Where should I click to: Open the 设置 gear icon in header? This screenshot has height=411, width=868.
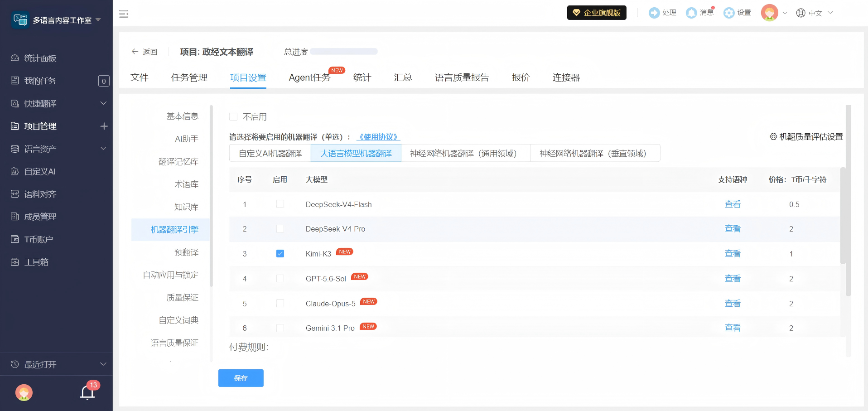[x=729, y=13]
